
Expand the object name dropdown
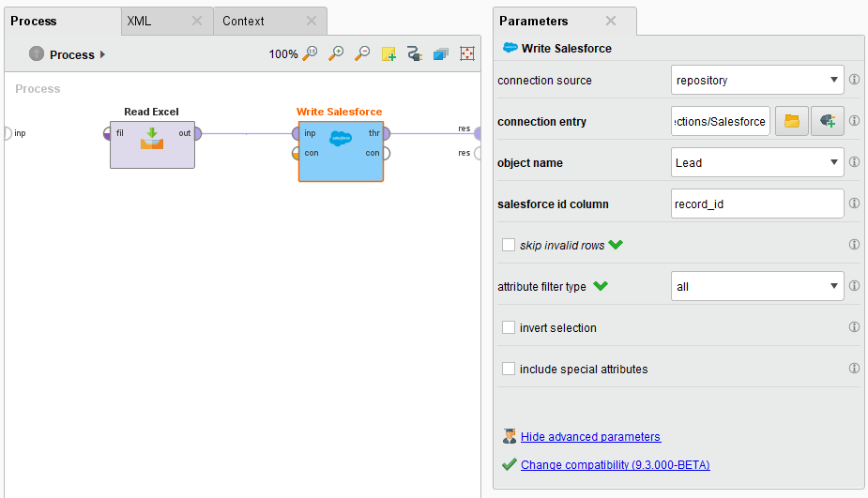(x=757, y=162)
